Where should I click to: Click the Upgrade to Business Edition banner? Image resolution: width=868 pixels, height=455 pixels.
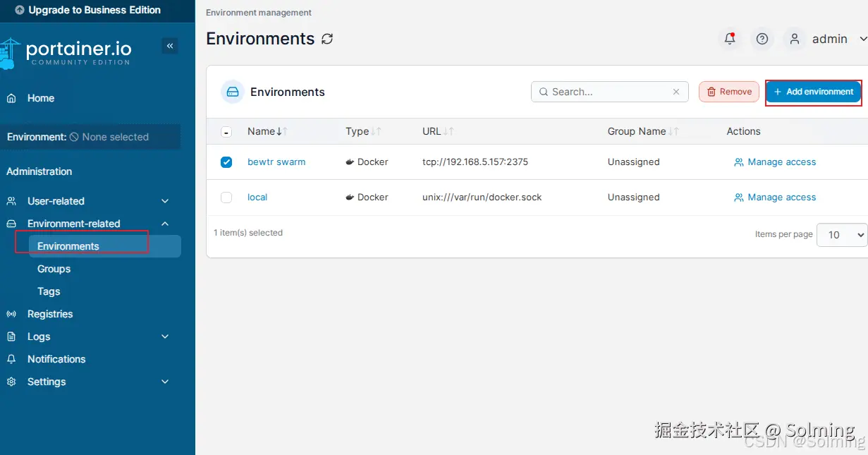pos(88,11)
